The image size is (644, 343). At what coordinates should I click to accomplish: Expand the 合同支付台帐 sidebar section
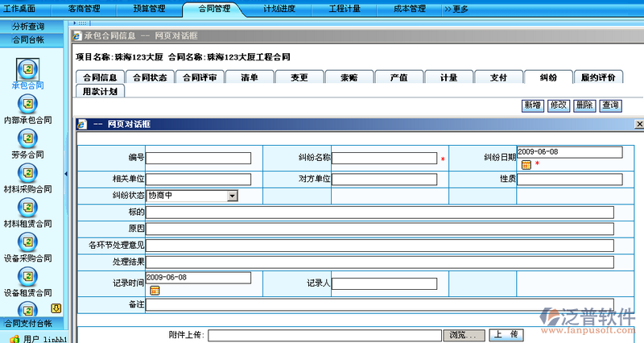[29, 323]
